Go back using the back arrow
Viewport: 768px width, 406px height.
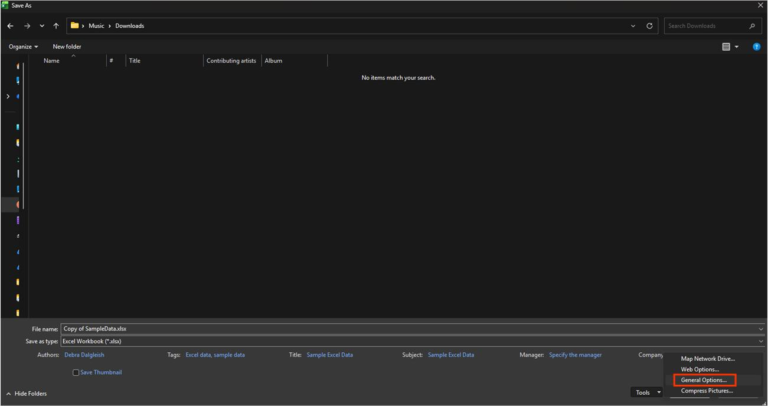(10, 26)
